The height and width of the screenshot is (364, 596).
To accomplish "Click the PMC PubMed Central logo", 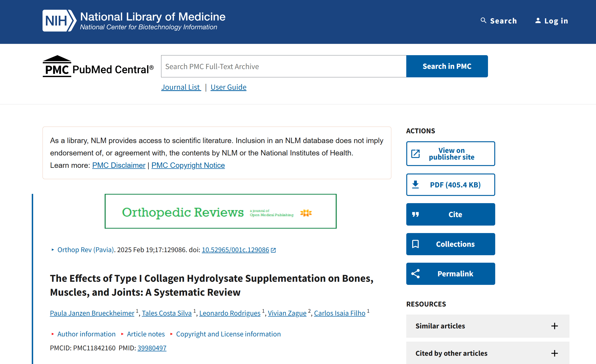I will point(98,67).
